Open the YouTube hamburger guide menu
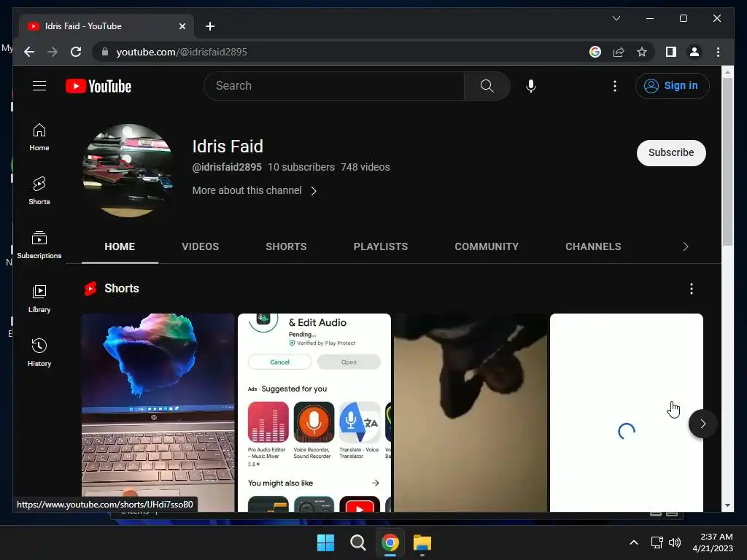The height and width of the screenshot is (560, 747). click(39, 86)
